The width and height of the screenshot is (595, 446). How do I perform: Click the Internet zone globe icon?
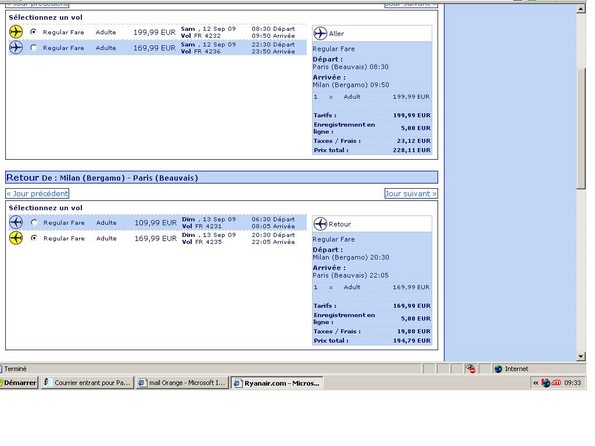tap(498, 369)
